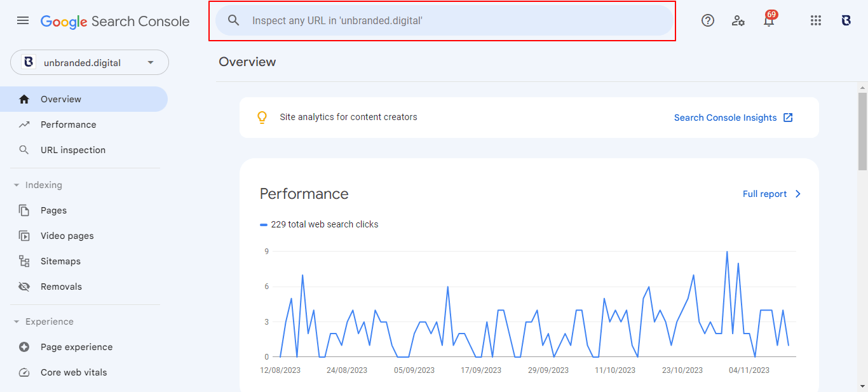Click the search magnifier icon in URL bar

click(x=234, y=20)
